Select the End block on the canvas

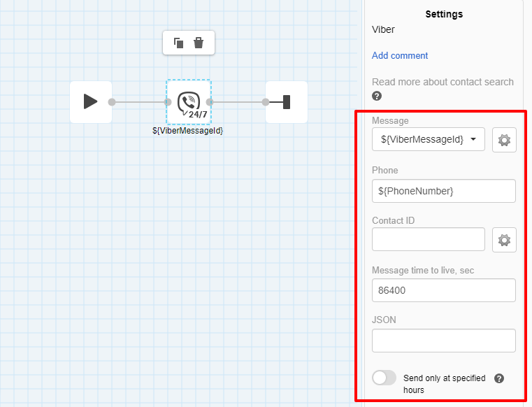pyautogui.click(x=287, y=102)
